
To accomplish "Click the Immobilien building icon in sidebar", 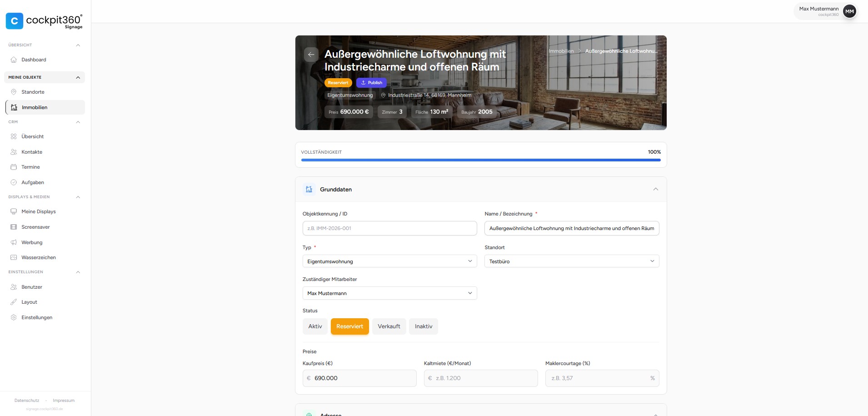I will pyautogui.click(x=14, y=107).
